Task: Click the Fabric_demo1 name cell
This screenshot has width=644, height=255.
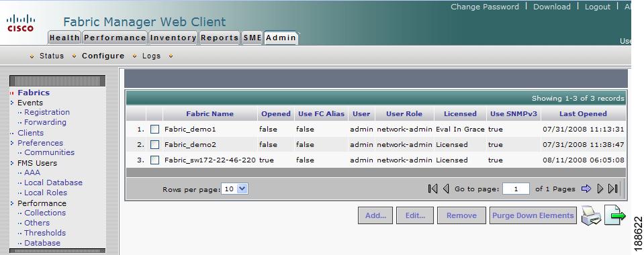Action: click(x=190, y=130)
